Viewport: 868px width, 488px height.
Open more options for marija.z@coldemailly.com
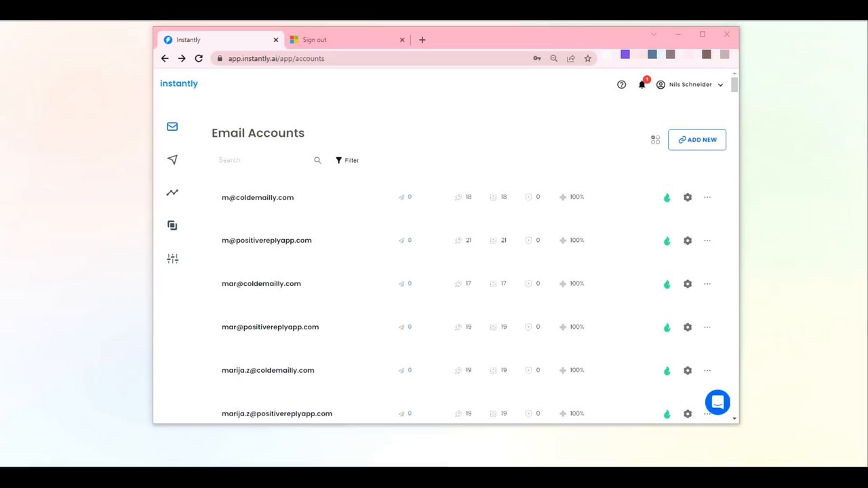(x=707, y=371)
